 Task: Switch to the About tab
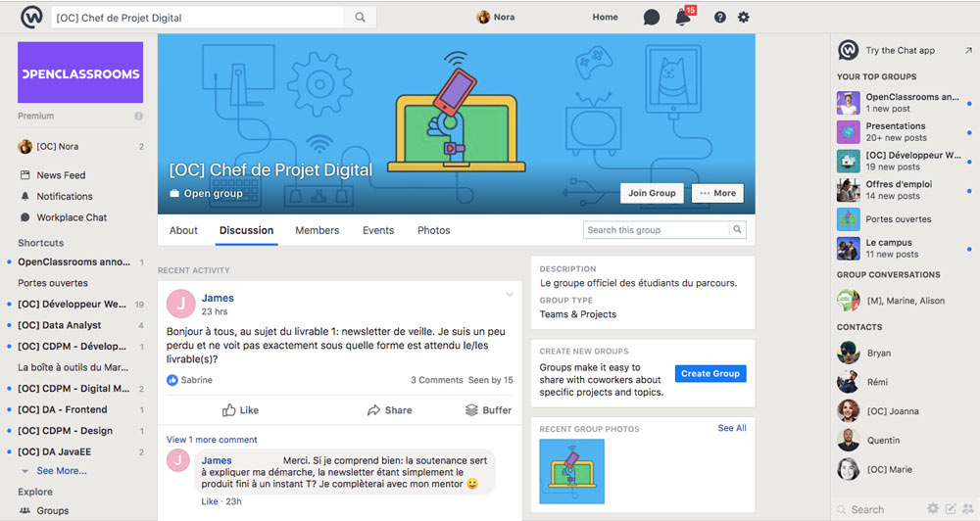click(x=183, y=230)
